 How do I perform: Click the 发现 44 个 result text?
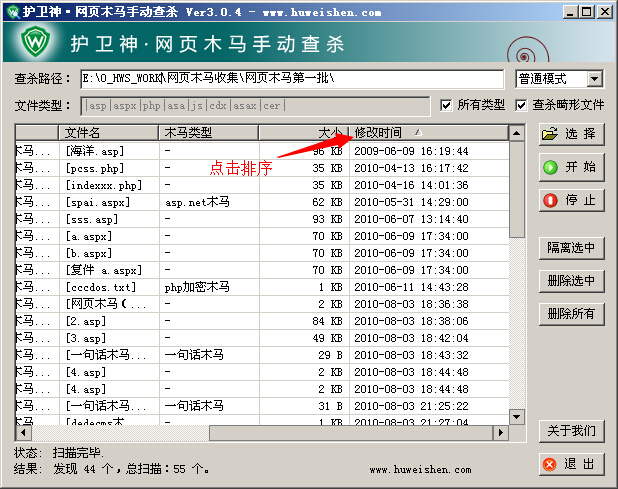83,469
